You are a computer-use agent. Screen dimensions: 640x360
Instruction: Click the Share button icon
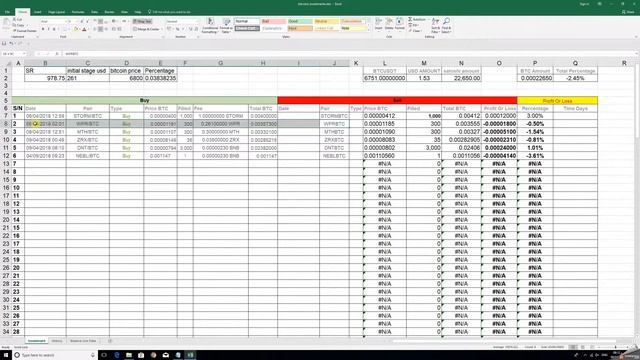(629, 12)
